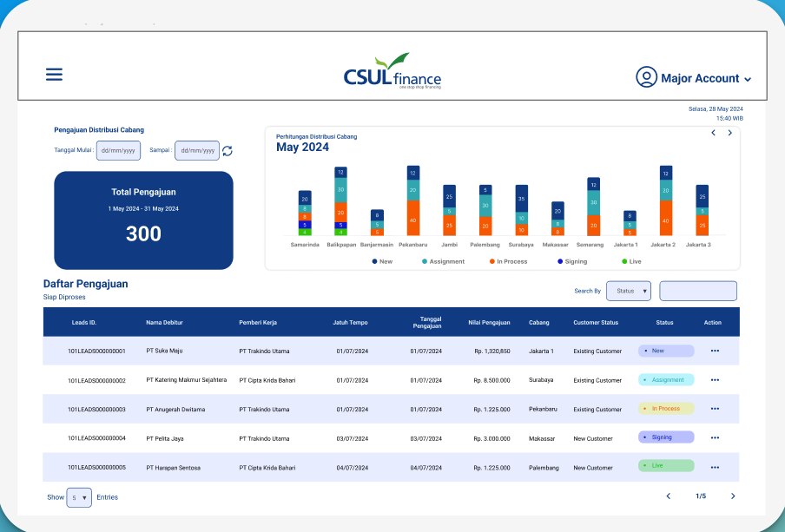Click the Siap Diproses subtitle
Image resolution: width=785 pixels, height=532 pixels.
pos(64,297)
